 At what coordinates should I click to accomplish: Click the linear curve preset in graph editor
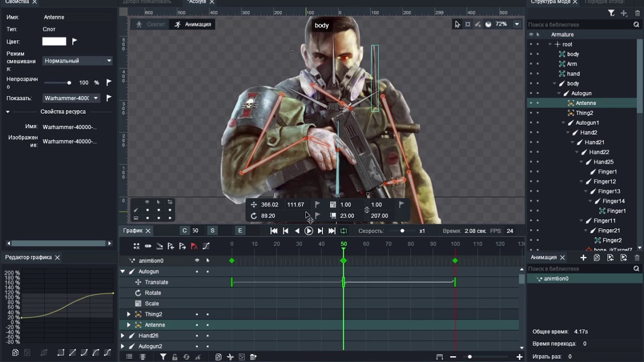[x=72, y=352]
